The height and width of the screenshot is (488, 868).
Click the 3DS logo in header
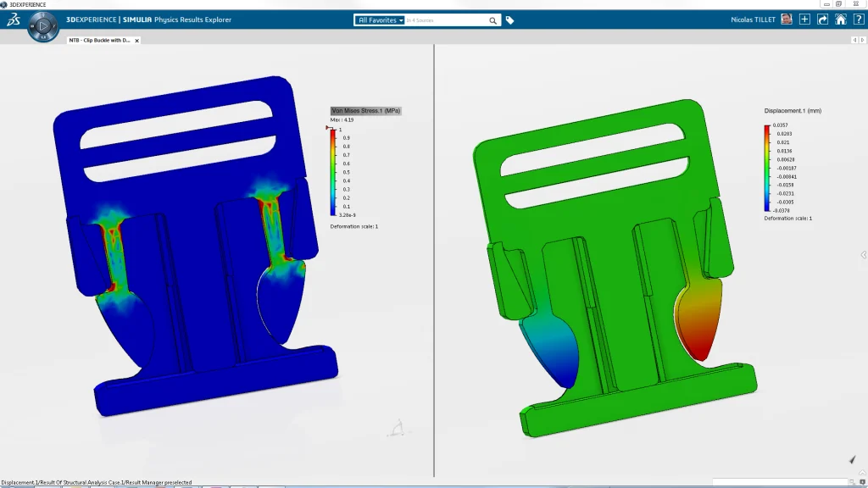click(x=13, y=19)
